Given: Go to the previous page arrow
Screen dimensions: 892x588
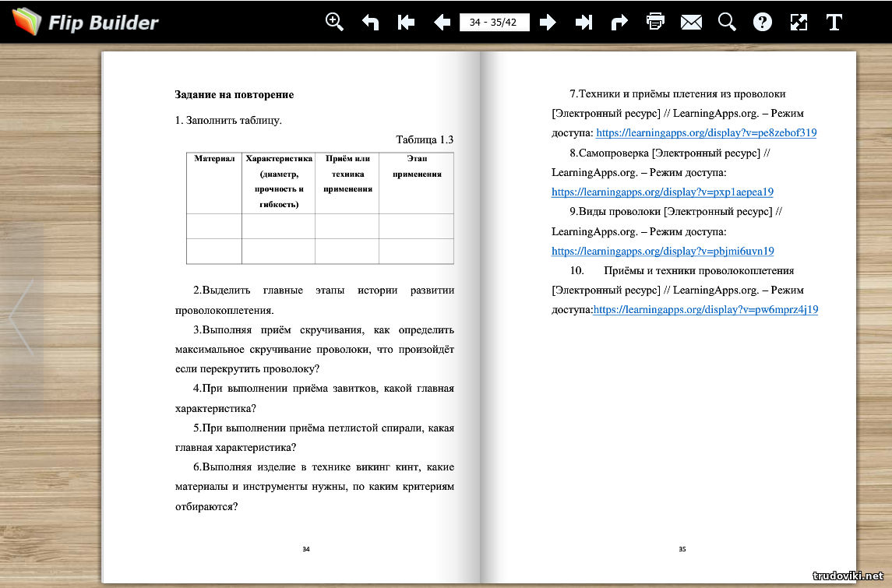Looking at the screenshot, I should click(442, 22).
